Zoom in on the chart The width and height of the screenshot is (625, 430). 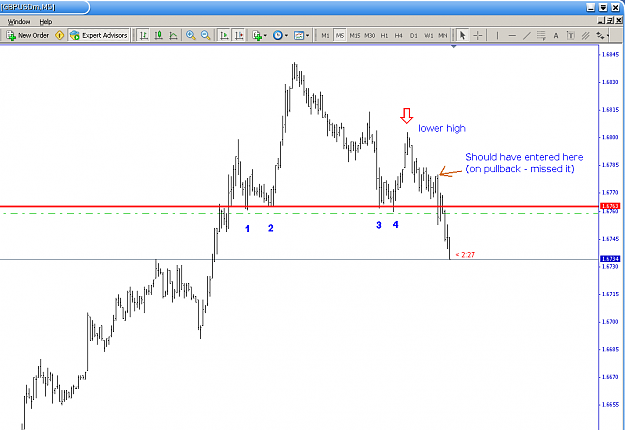(x=191, y=35)
